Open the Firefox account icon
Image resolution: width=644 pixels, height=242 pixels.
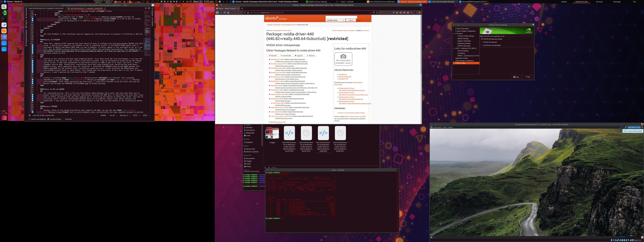click(404, 13)
